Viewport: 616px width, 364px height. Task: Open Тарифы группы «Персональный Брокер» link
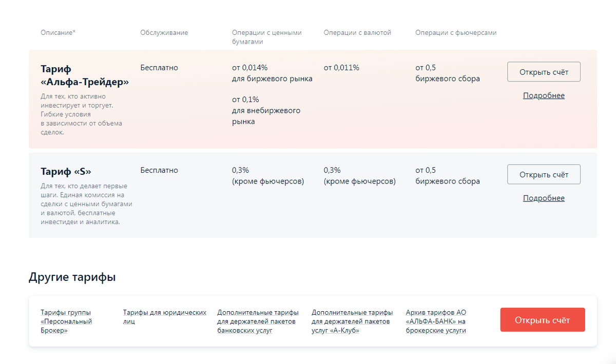[66, 321]
